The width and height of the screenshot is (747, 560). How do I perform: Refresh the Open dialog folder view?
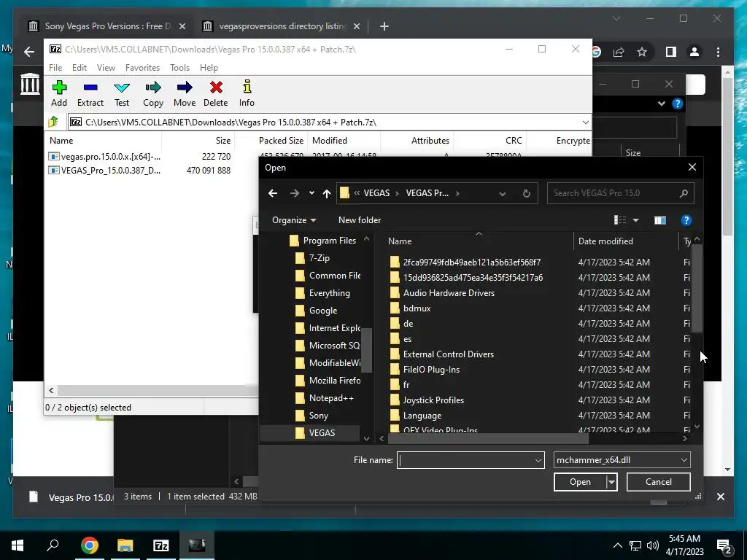point(527,193)
